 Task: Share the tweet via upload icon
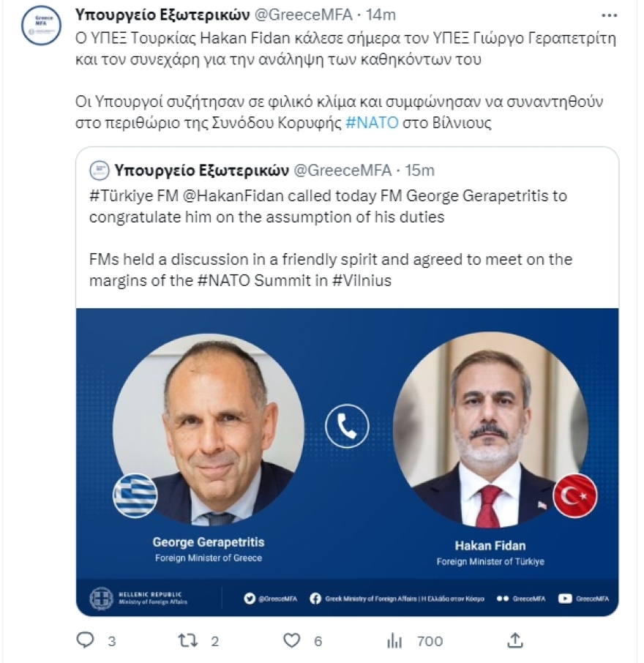(514, 640)
